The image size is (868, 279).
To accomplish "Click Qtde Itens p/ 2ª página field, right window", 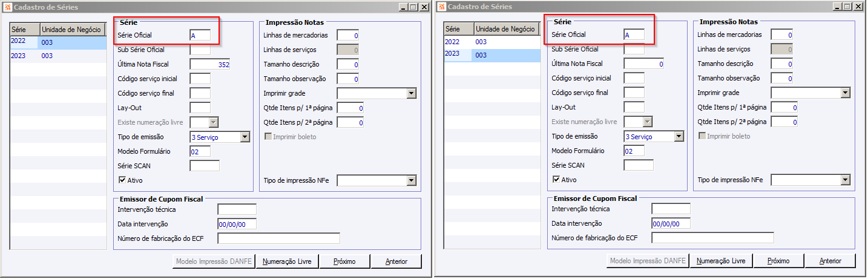I will 784,122.
